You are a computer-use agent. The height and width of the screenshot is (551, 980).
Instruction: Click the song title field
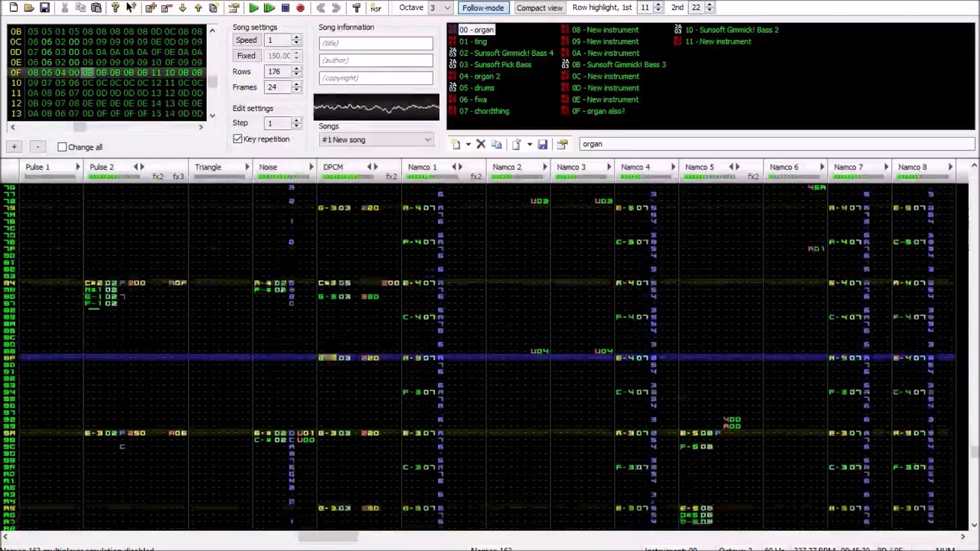376,44
